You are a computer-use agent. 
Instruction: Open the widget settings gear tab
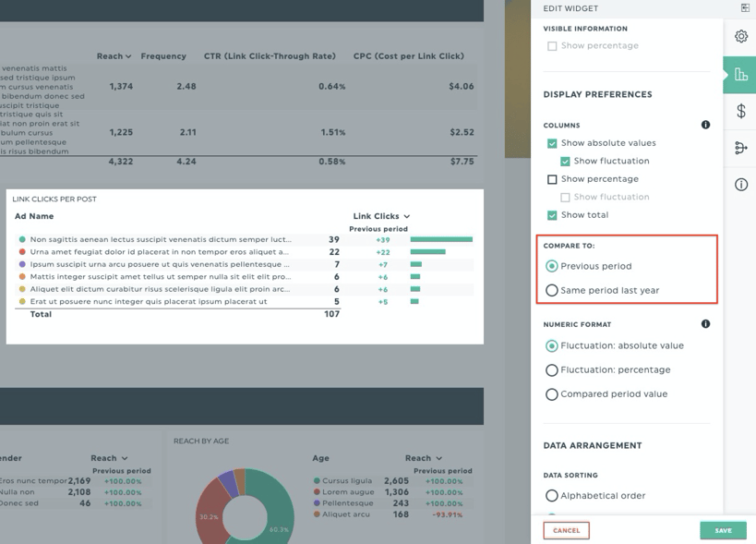pos(740,37)
